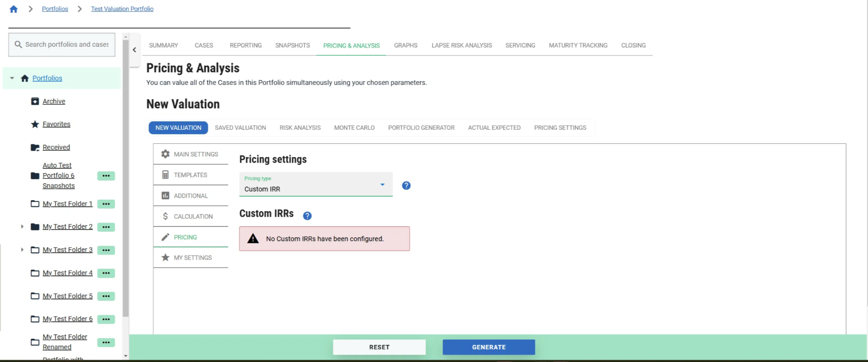Expand My Test Folder 2 tree node

click(x=22, y=226)
